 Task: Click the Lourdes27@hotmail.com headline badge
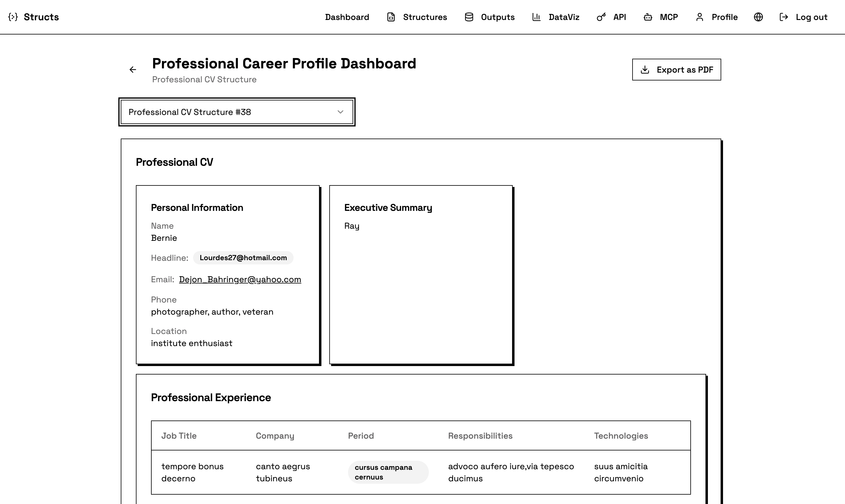(x=243, y=258)
